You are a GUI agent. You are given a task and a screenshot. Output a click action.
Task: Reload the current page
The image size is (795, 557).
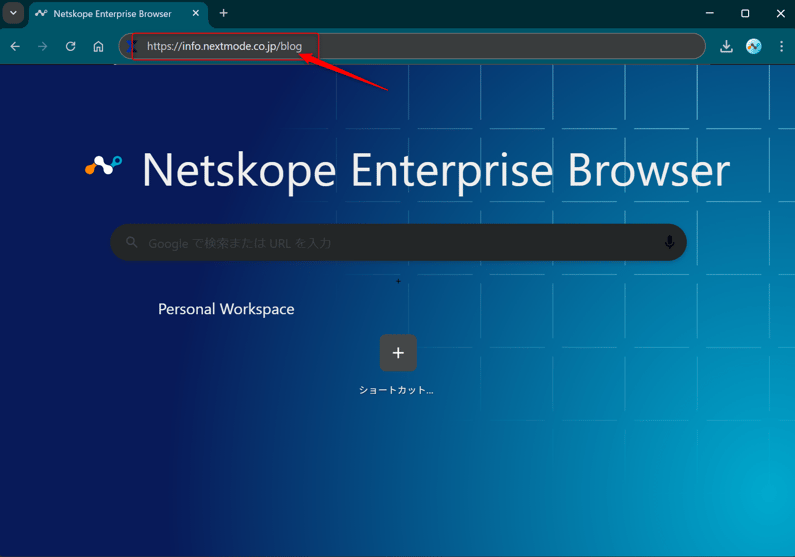coord(70,46)
